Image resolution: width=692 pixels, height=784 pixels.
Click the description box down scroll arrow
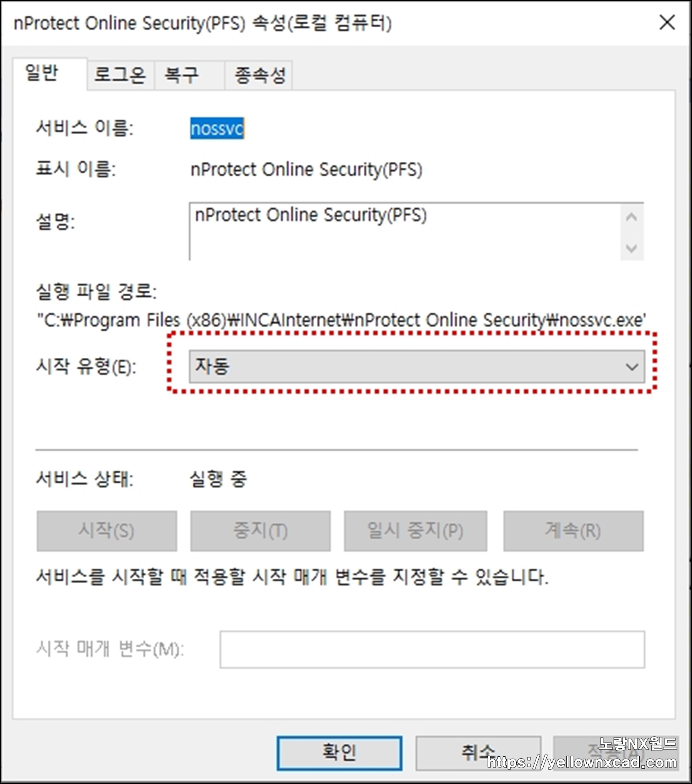coord(631,248)
